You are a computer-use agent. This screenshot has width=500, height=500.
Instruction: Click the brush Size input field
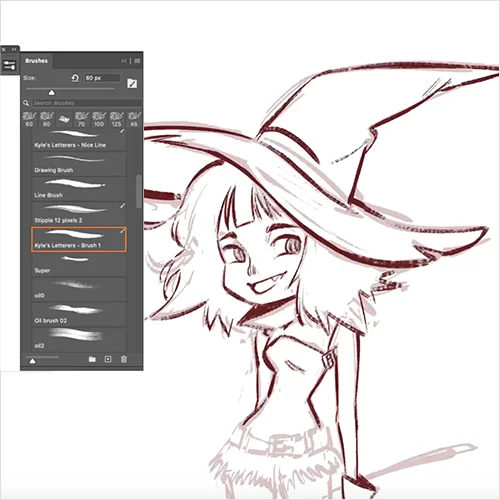[x=102, y=78]
